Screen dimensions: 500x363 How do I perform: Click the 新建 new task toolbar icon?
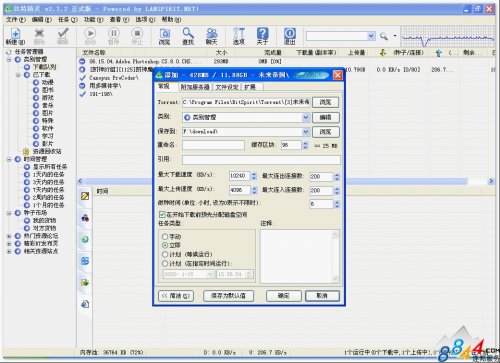(15, 36)
